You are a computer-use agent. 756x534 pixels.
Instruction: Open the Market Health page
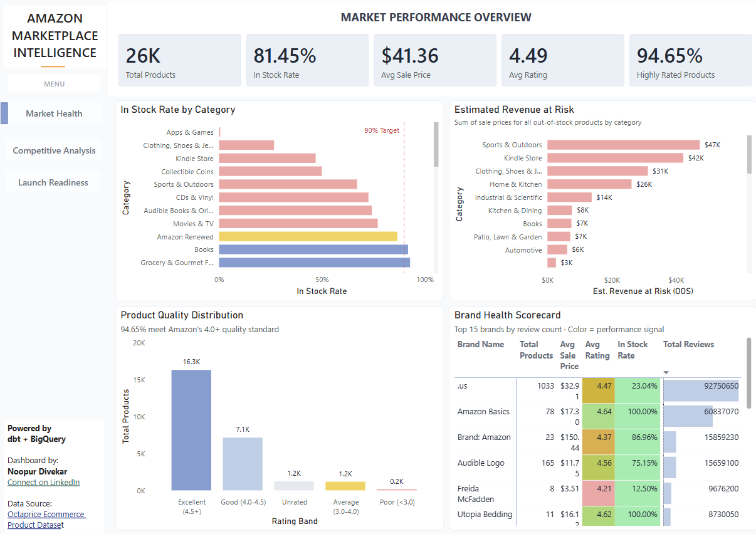(54, 113)
